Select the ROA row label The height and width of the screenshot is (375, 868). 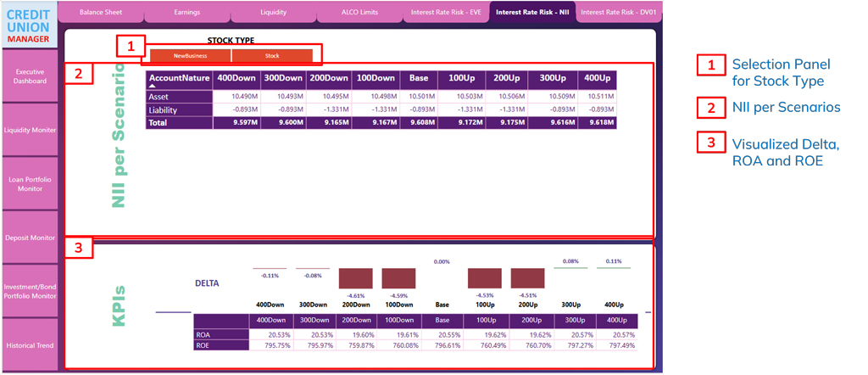coord(221,334)
